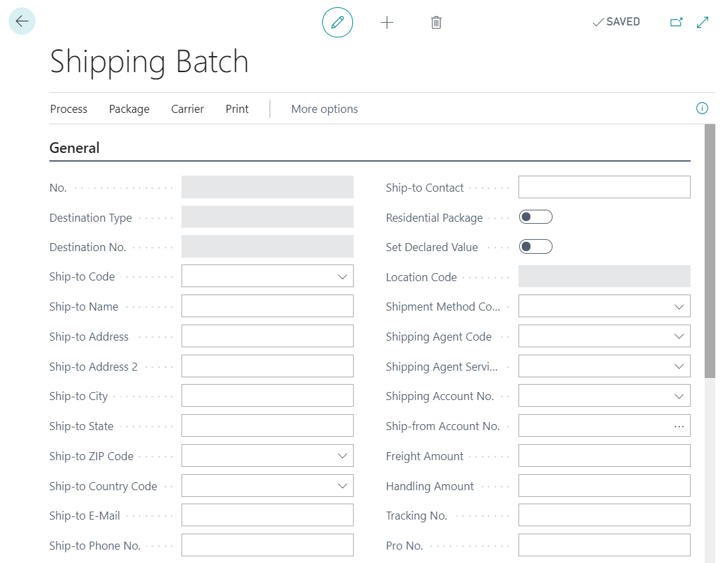
Task: Enable the Set Declared Value switch
Action: pyautogui.click(x=536, y=247)
